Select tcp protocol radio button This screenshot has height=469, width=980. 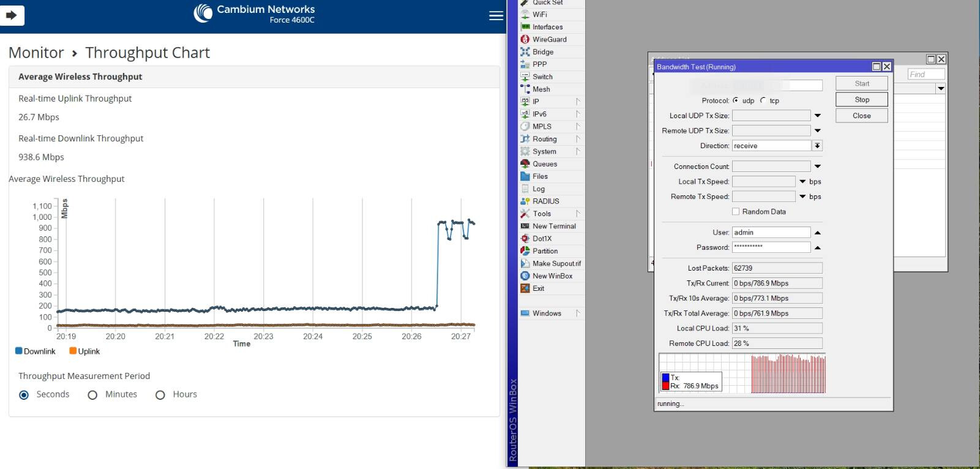click(763, 100)
